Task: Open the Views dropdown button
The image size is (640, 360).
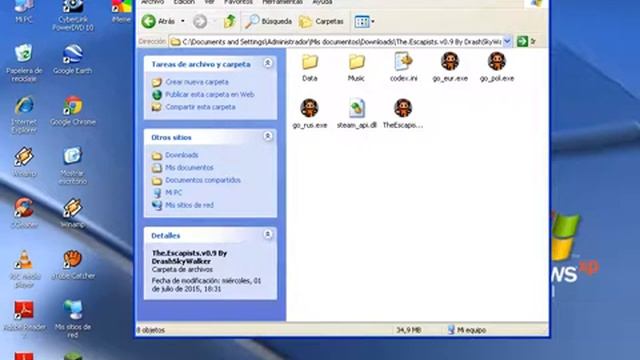Action: point(364,21)
